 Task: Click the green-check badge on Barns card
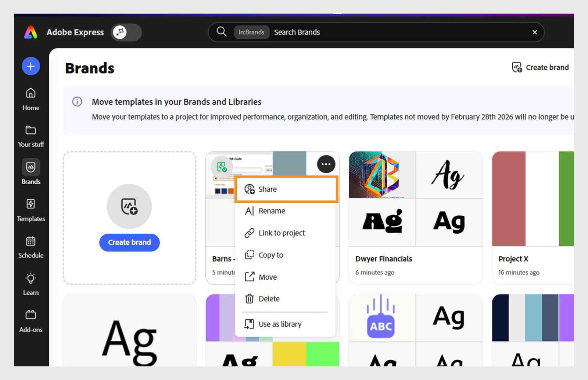(x=222, y=167)
